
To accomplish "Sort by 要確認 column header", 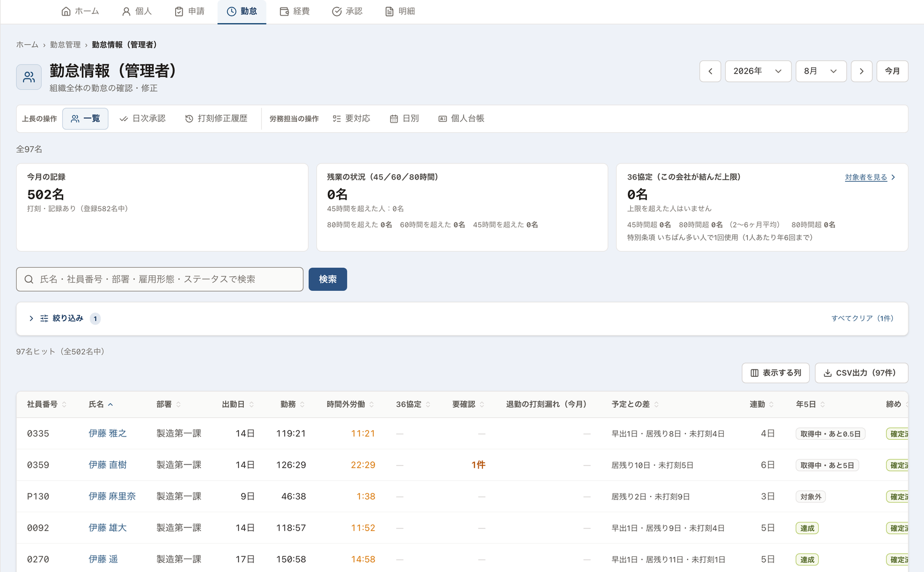I will pos(468,404).
